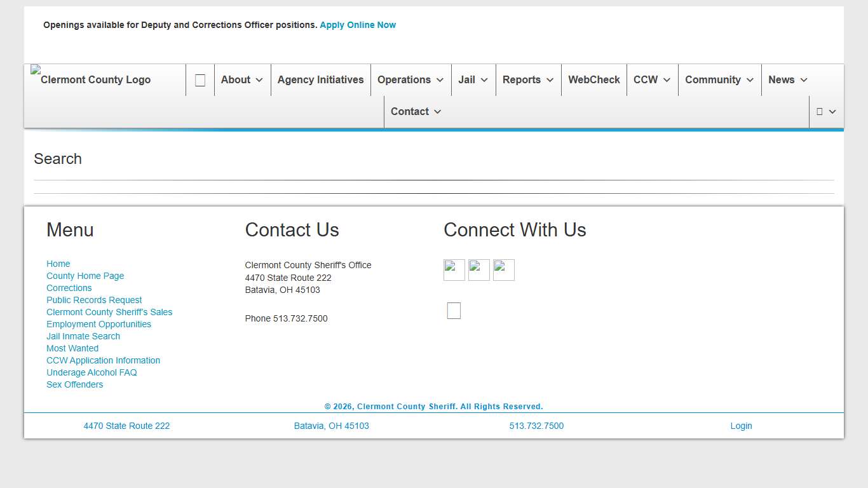Expand the Community dropdown menu
Screen dimensions: 868x488
click(x=719, y=80)
